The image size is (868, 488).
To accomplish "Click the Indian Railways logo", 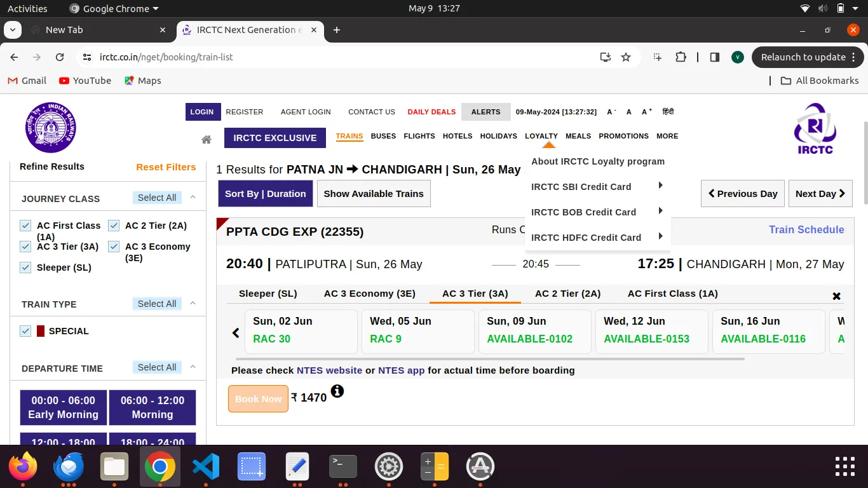I will 50,128.
